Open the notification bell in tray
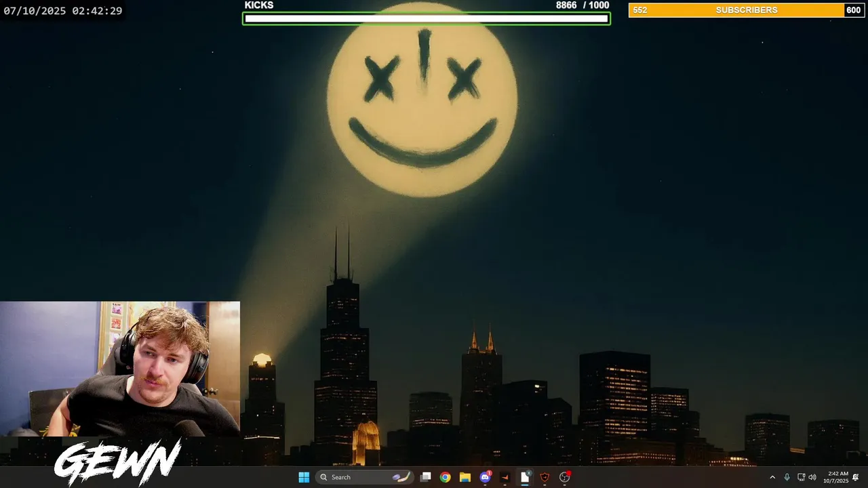This screenshot has height=488, width=868. point(856,477)
